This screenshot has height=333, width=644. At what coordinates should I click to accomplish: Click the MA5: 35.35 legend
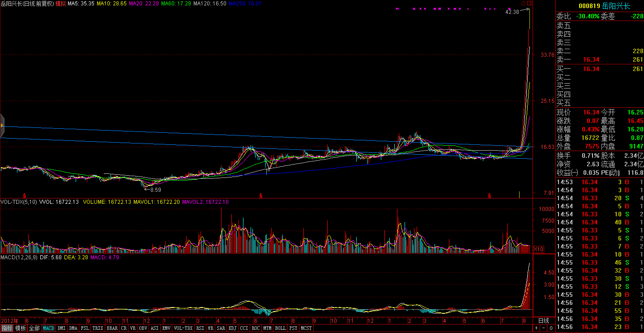pos(81,4)
